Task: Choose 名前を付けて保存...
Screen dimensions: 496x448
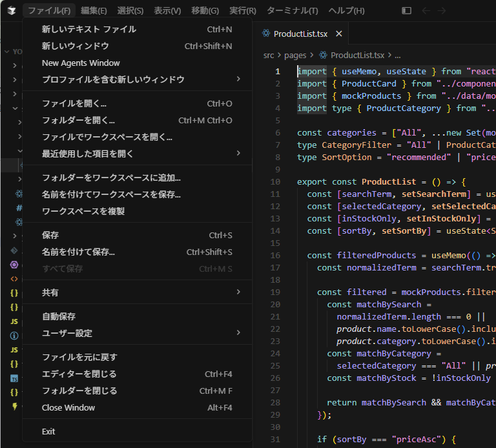Action: click(138, 252)
